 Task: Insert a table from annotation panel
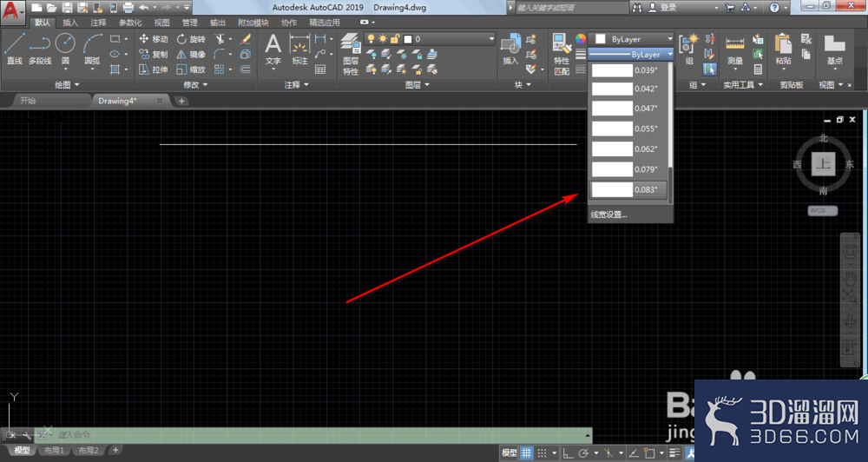pos(320,69)
